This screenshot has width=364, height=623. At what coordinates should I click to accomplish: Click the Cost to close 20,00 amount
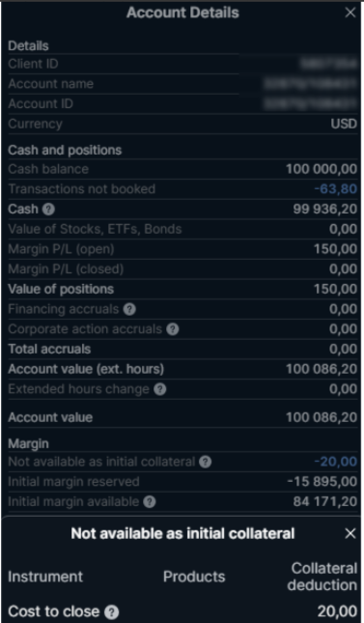[x=337, y=611]
